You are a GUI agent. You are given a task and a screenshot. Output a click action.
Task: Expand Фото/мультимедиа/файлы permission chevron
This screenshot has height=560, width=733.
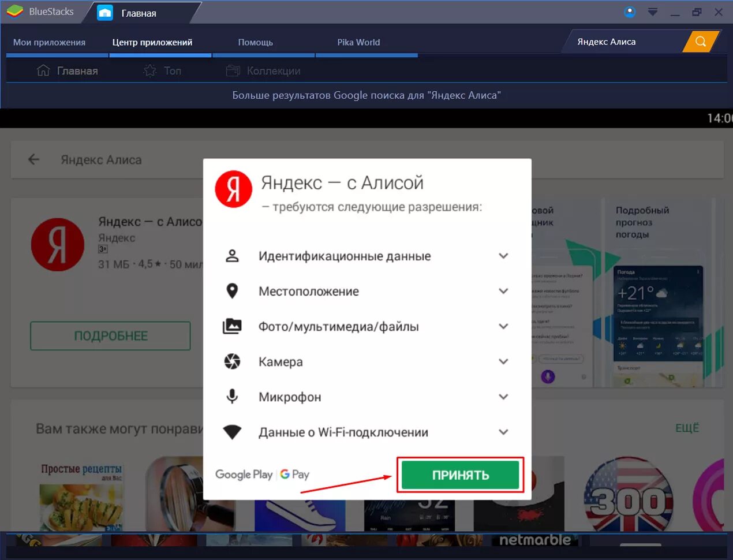(503, 326)
